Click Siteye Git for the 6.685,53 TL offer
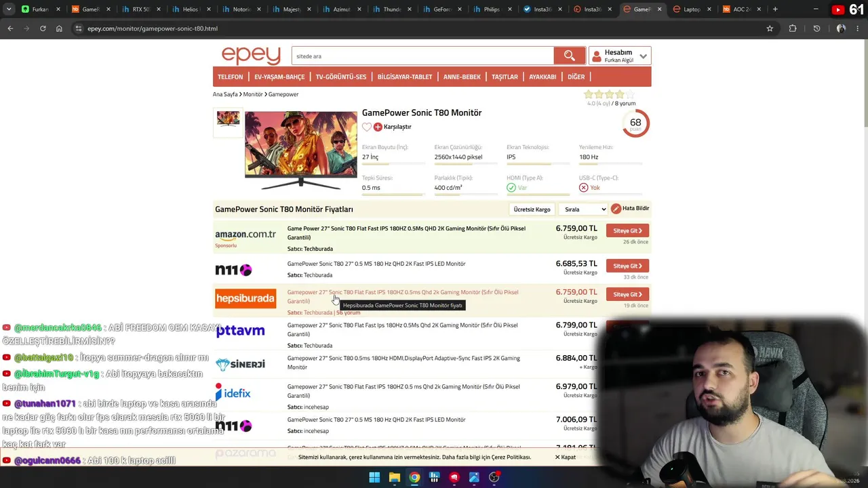Screen dimensions: 868x488 point(627,266)
